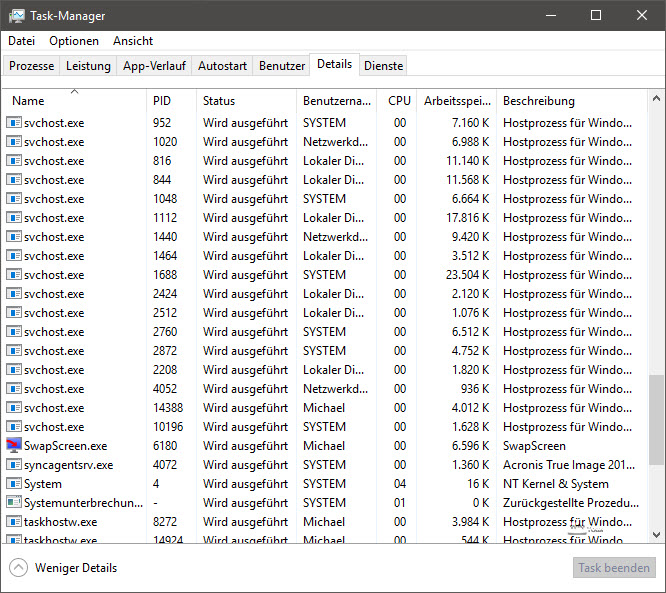
Task: Select the Systemunterbrechun... process name
Action: pos(83,503)
